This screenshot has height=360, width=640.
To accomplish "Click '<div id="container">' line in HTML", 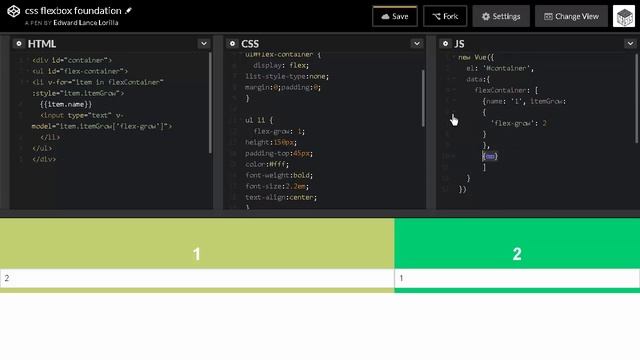I will (x=72, y=60).
